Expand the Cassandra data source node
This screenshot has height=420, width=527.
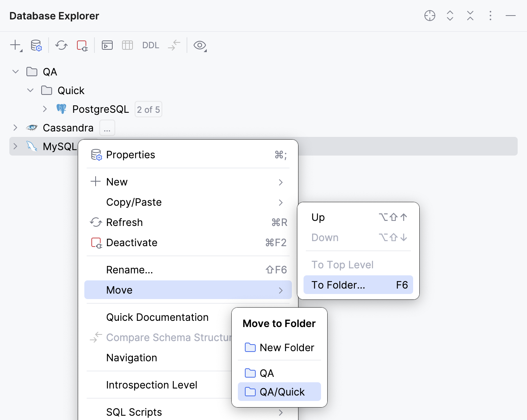click(15, 128)
